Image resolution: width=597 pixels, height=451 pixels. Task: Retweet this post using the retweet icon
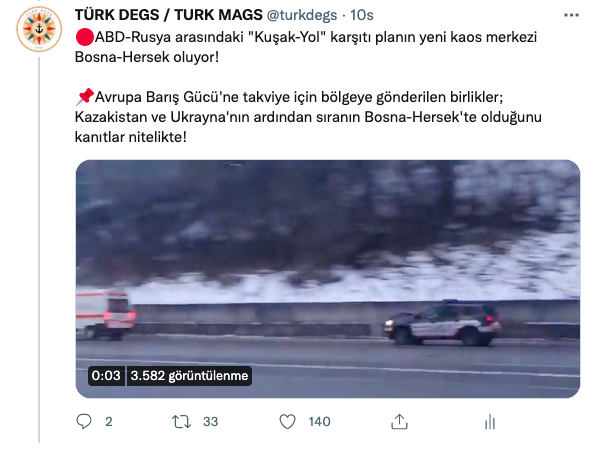coord(182,422)
